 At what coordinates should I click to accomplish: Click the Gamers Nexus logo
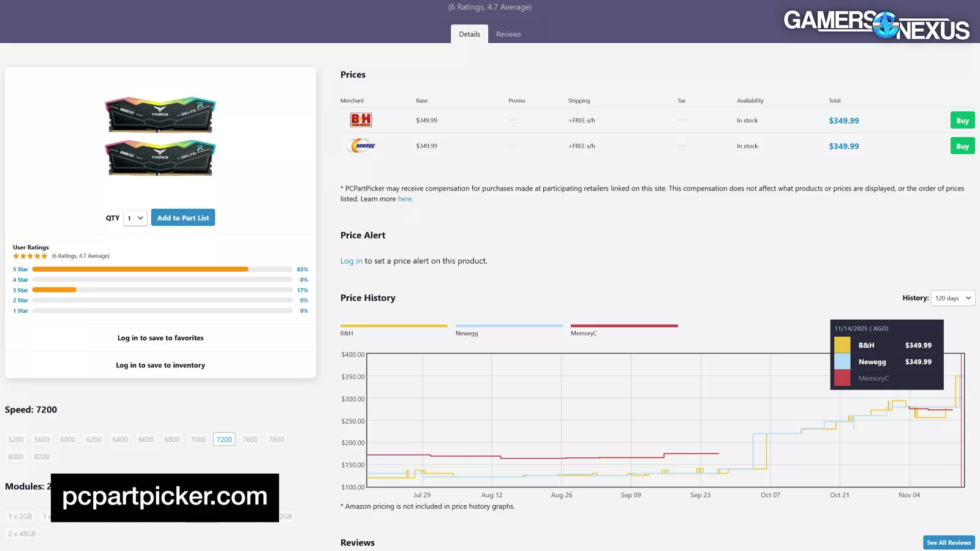pos(876,25)
